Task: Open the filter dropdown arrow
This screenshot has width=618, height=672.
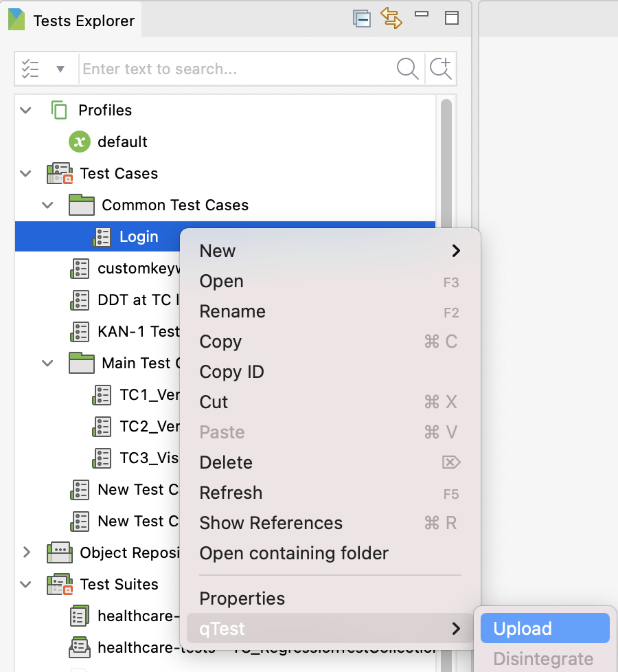Action: coord(60,69)
